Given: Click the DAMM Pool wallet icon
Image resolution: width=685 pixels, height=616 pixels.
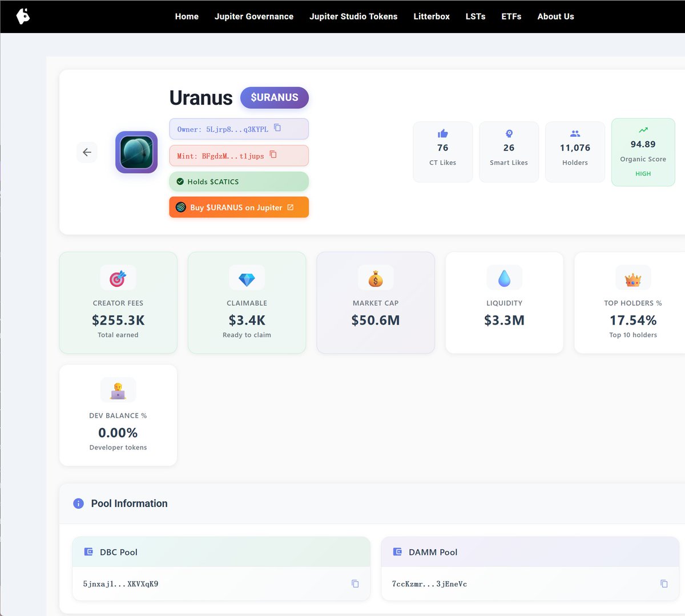Looking at the screenshot, I should coord(397,552).
